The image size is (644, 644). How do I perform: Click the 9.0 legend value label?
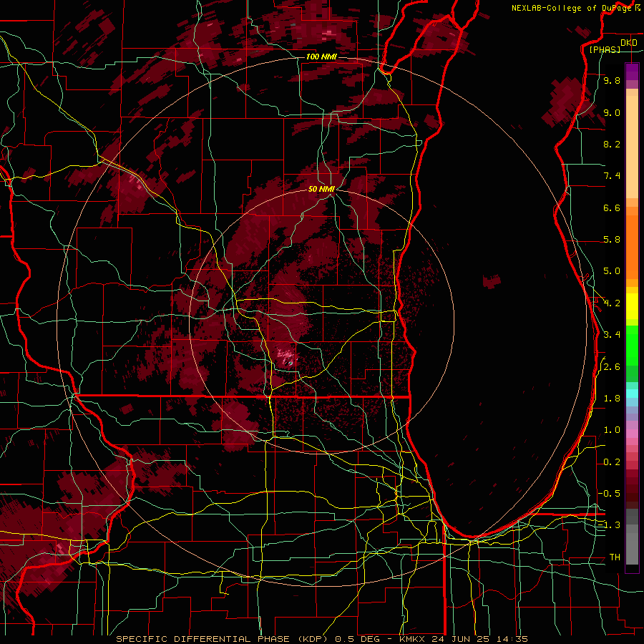(x=612, y=113)
